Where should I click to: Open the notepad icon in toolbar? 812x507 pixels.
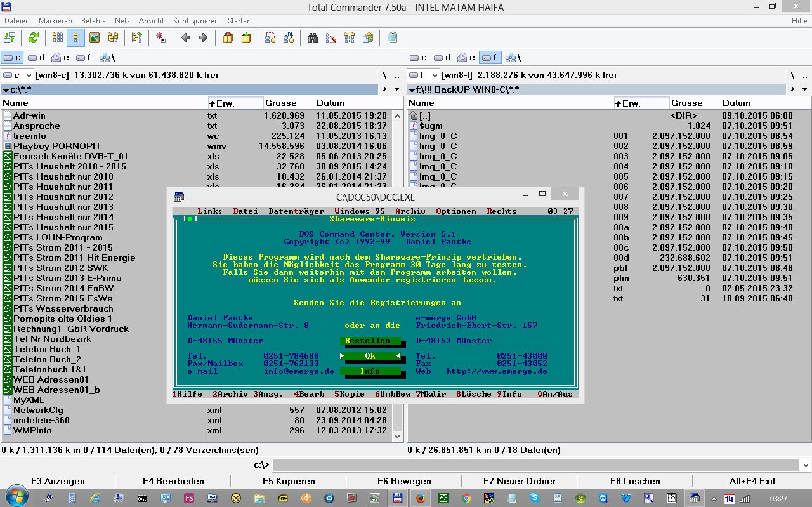pyautogui.click(x=392, y=37)
